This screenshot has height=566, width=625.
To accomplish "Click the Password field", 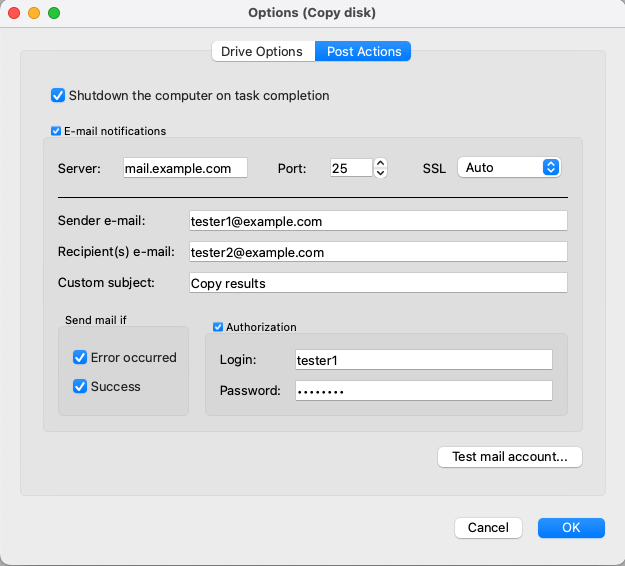I will click(424, 391).
